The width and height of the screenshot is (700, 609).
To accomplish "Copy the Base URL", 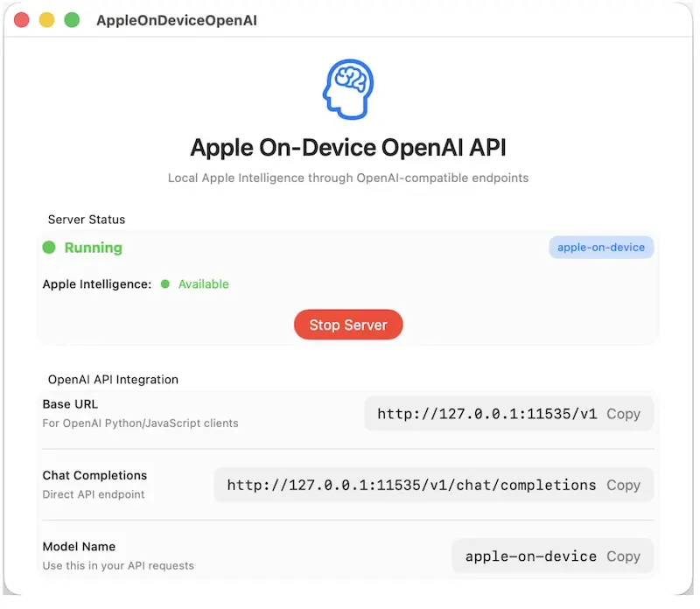I will pos(623,414).
